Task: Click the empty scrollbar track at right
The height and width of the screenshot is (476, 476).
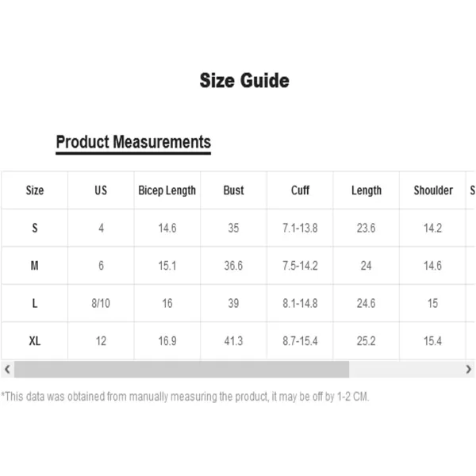Action: tap(405, 369)
